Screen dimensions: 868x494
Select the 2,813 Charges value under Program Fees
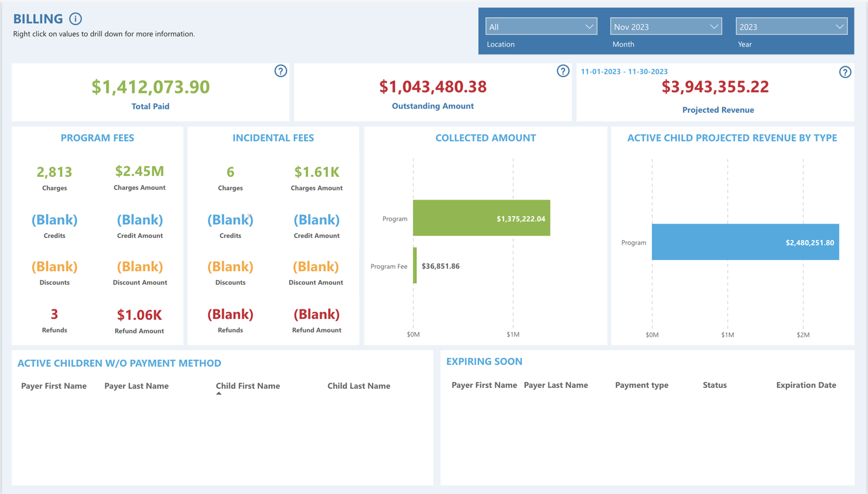[55, 172]
